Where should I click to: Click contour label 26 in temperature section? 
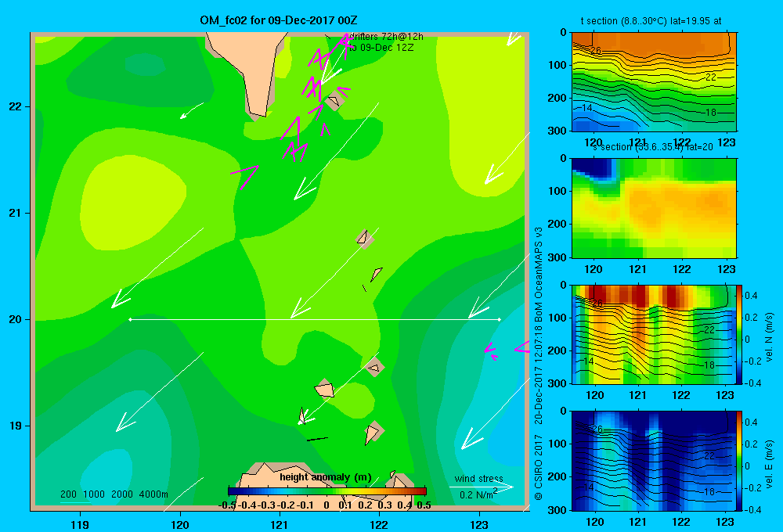pyautogui.click(x=595, y=50)
